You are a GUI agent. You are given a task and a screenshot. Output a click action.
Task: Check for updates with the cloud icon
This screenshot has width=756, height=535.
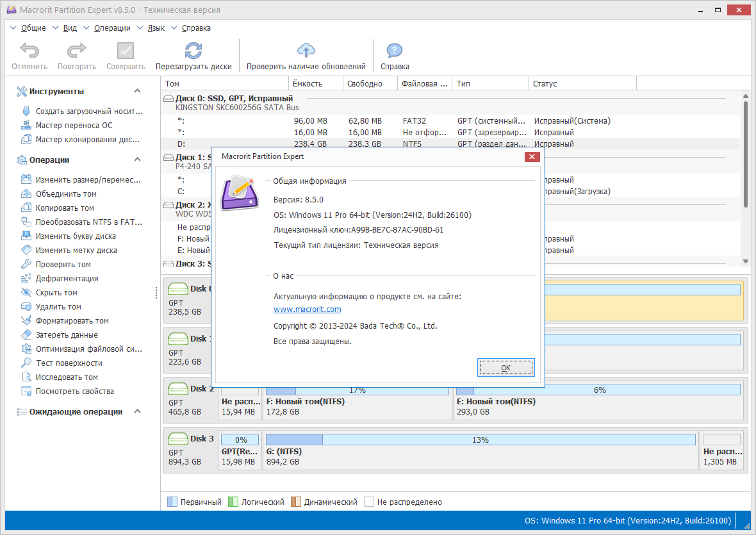(x=306, y=50)
